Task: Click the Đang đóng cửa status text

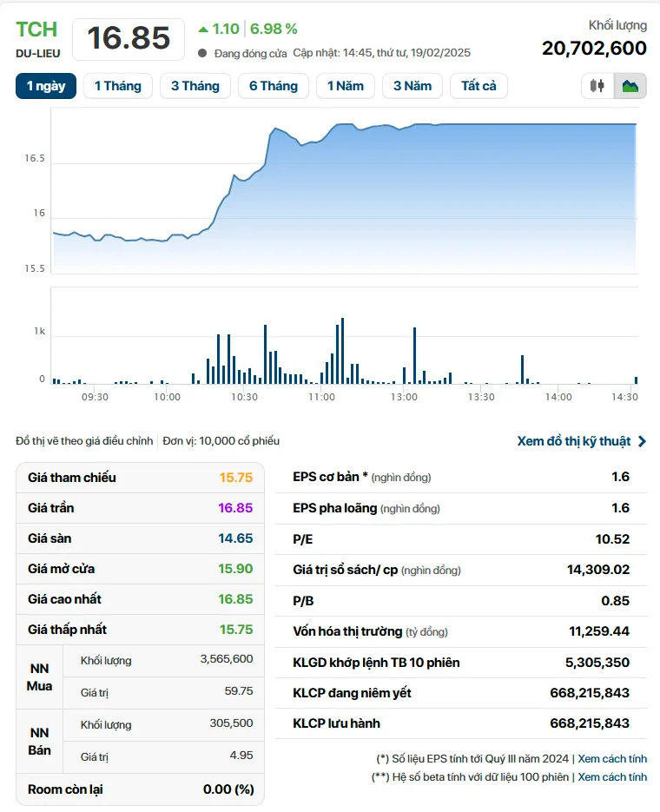Action: tap(250, 53)
